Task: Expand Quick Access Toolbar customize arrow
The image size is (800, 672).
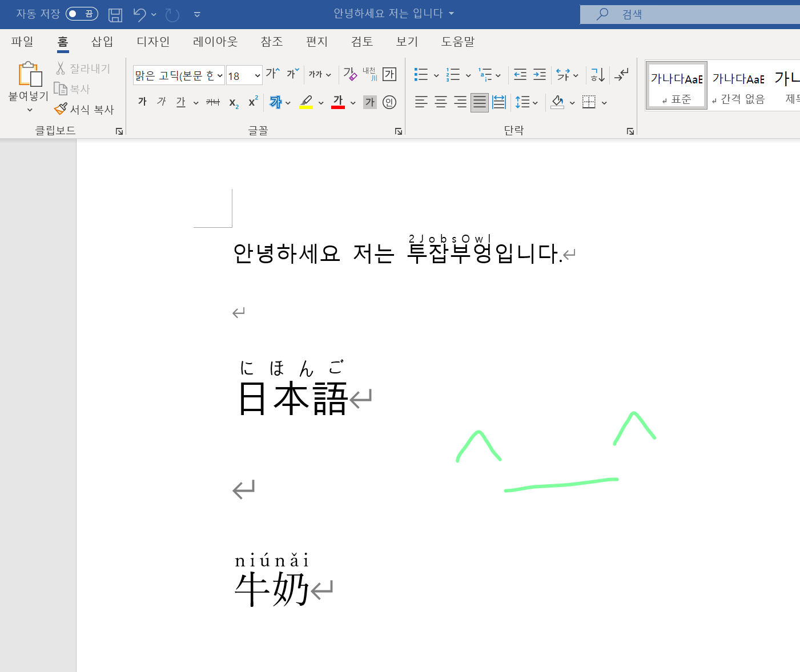Action: (x=197, y=15)
